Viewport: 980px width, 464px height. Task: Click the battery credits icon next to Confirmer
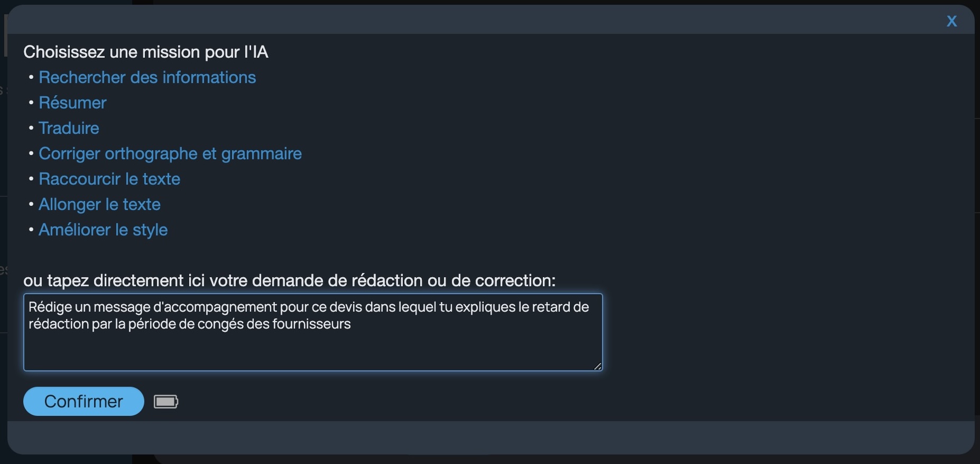[166, 402]
